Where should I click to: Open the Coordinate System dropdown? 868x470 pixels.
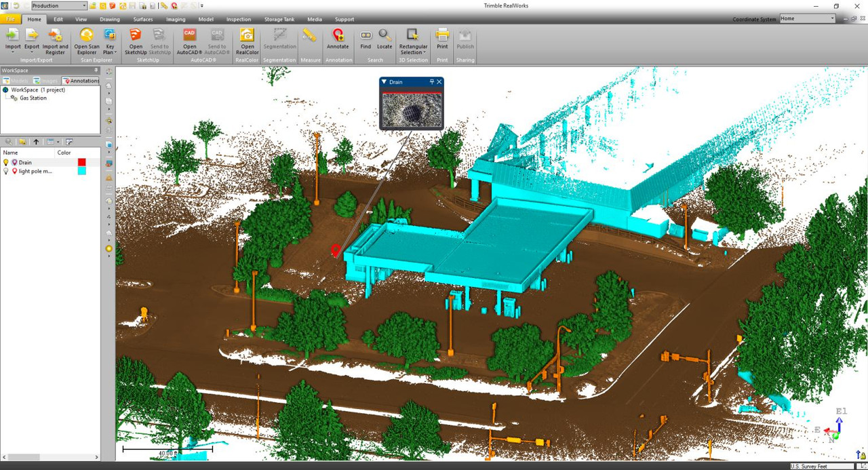click(x=832, y=19)
